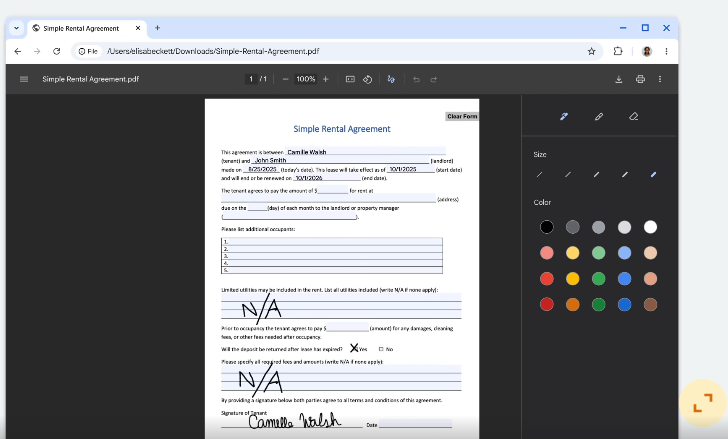
Task: Click the tenant signature Date field
Action: click(415, 424)
